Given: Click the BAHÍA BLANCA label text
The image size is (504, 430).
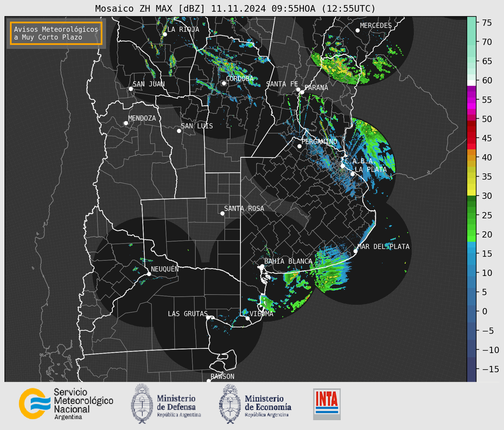Looking at the screenshot, I should tap(288, 261).
